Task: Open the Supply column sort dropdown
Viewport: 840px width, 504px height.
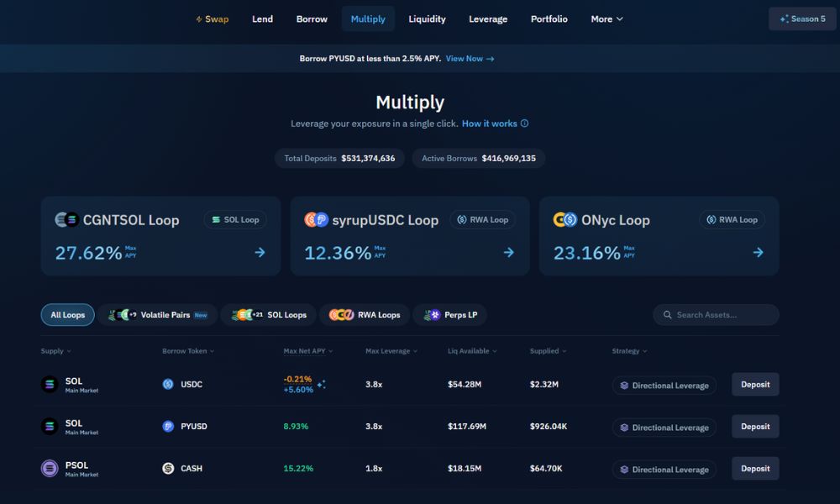Action: [55, 351]
